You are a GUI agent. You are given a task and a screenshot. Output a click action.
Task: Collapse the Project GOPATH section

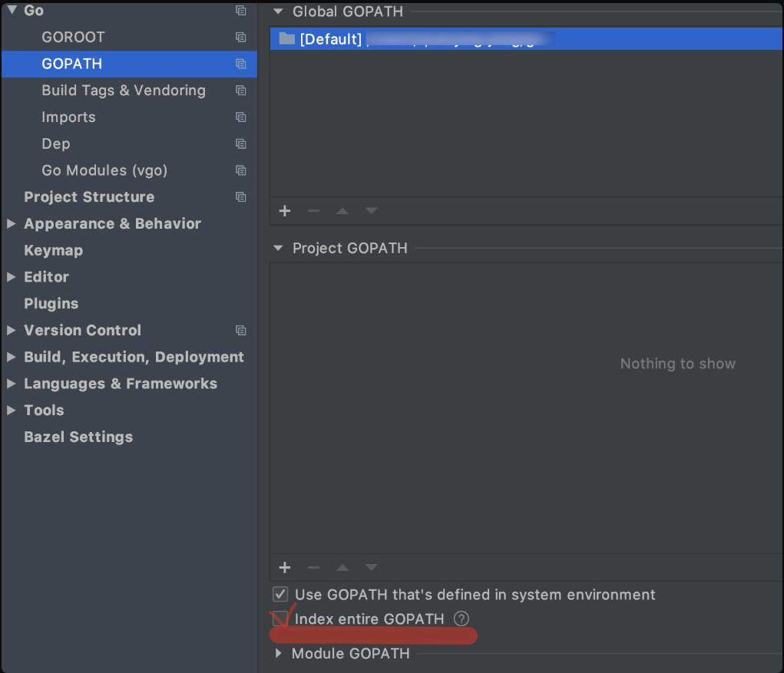click(279, 248)
